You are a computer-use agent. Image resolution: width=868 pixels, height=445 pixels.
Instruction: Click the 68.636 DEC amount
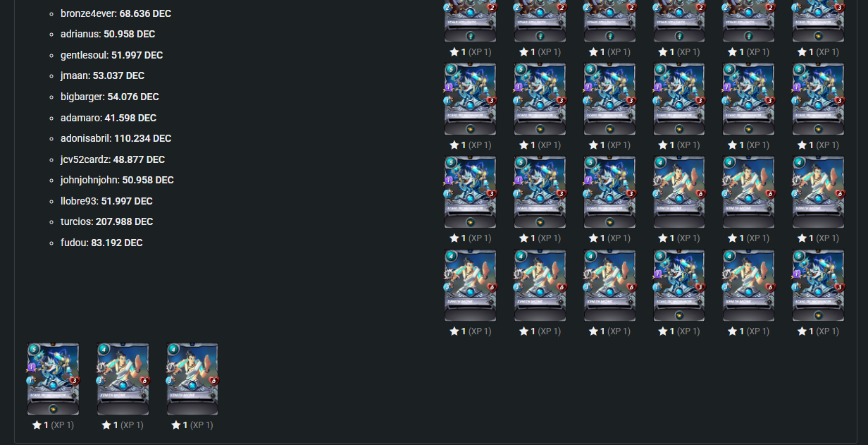click(144, 13)
